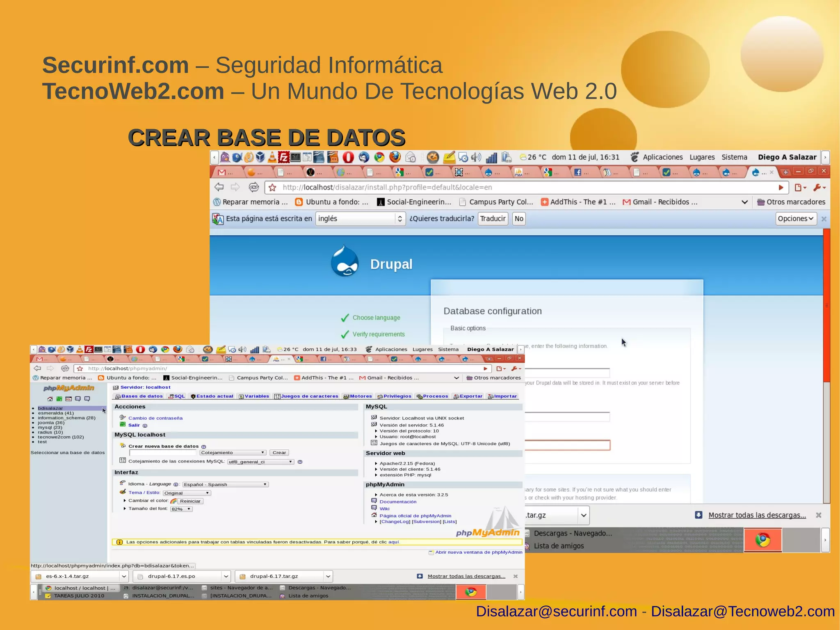840x630 pixels.
Task: Click the Reiniciar color button
Action: point(190,501)
